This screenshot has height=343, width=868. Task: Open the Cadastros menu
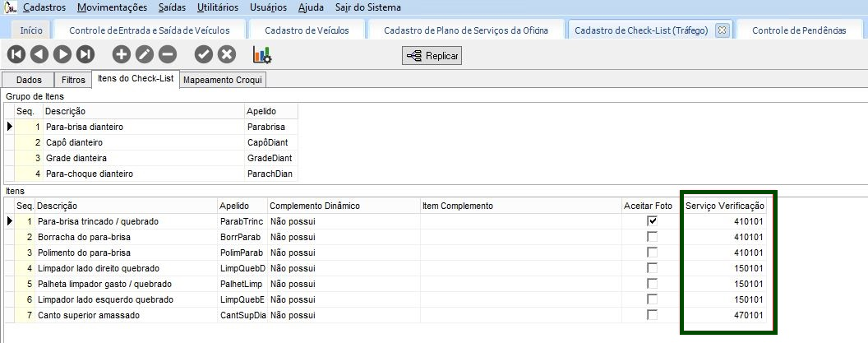pos(45,7)
